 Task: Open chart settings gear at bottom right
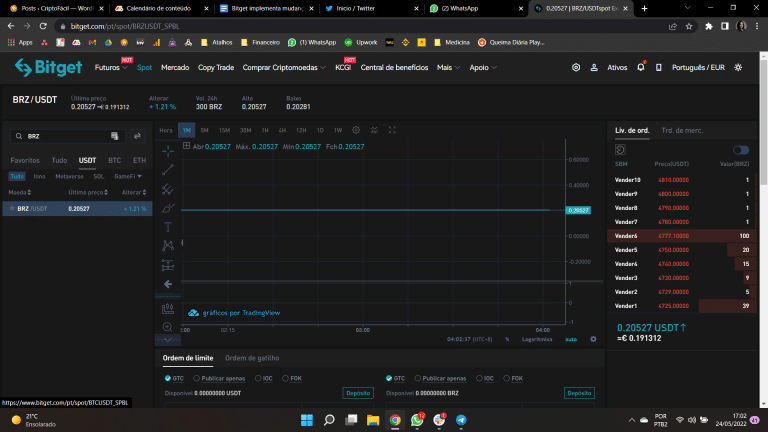[x=593, y=339]
